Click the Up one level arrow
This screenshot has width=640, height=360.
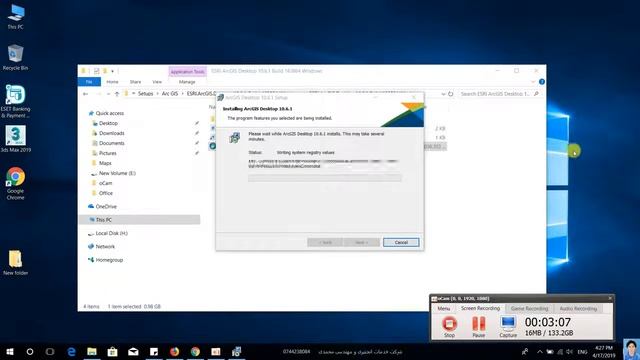click(117, 94)
